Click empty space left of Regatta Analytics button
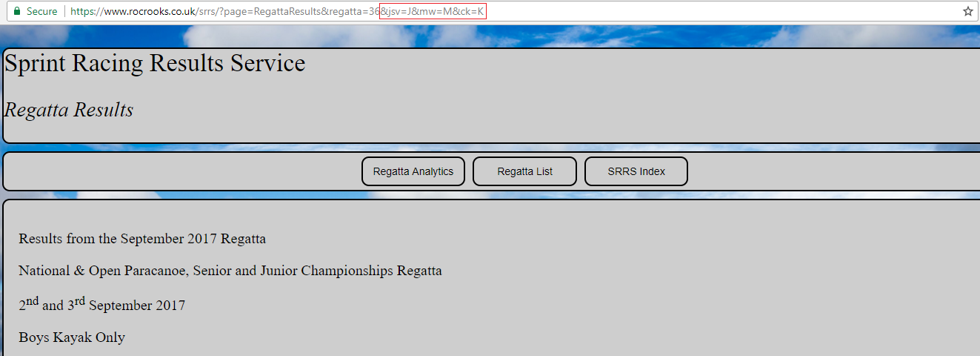 185,171
